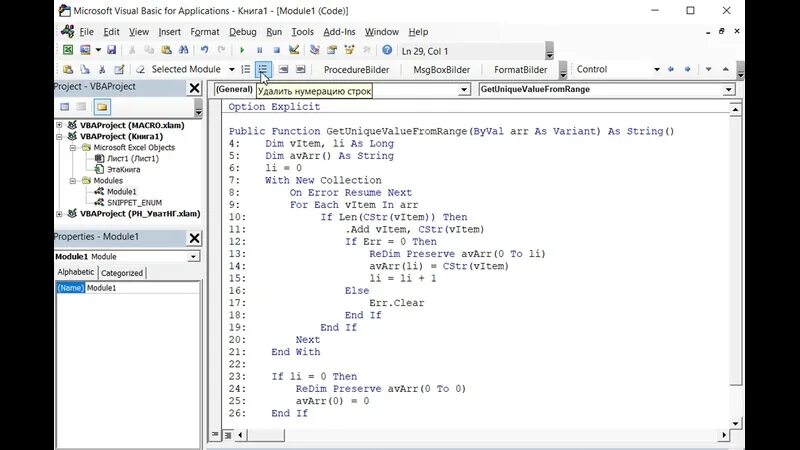The height and width of the screenshot is (450, 800).
Task: Collapse Microsoft Excel Objects folder
Action: 72,147
